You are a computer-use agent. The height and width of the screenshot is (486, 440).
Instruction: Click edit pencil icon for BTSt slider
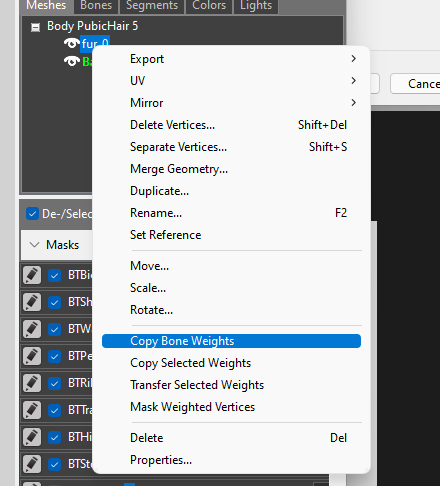(x=32, y=464)
